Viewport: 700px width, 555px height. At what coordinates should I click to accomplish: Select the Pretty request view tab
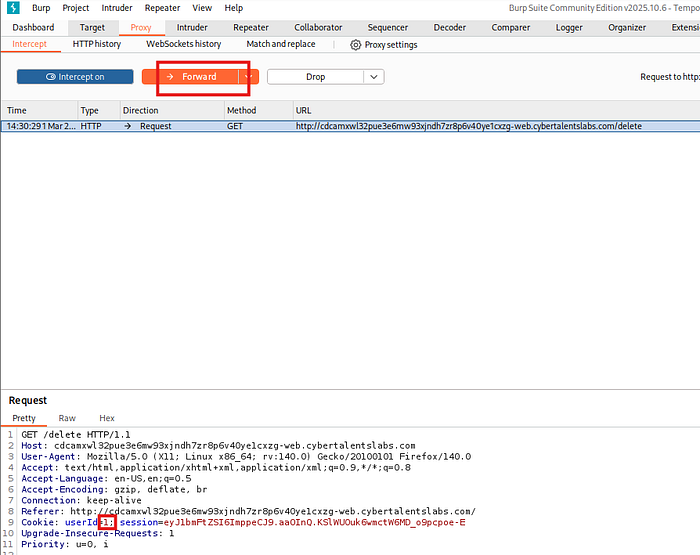tap(24, 418)
